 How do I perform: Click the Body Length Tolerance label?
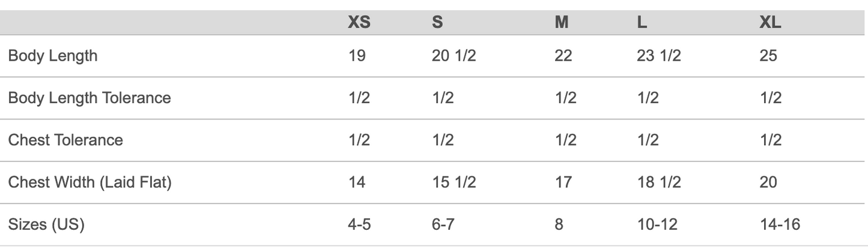90,98
